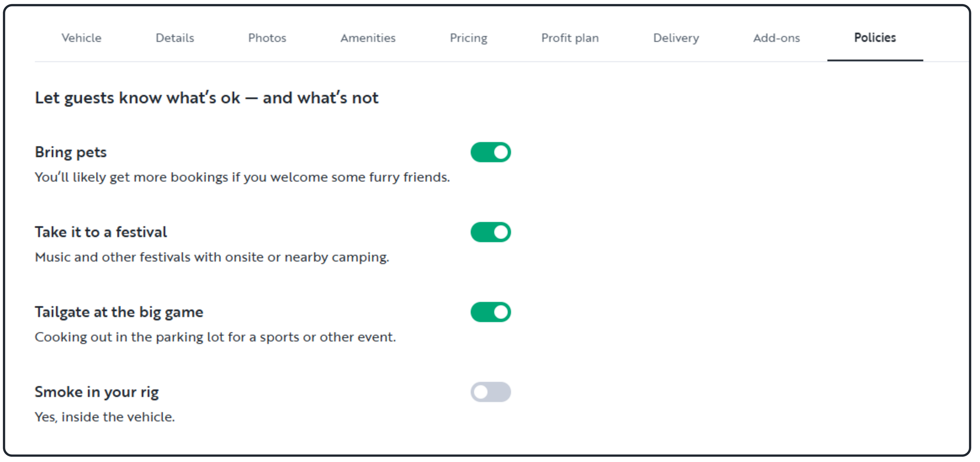The height and width of the screenshot is (462, 980).
Task: Click the furry friends description text
Action: (242, 177)
